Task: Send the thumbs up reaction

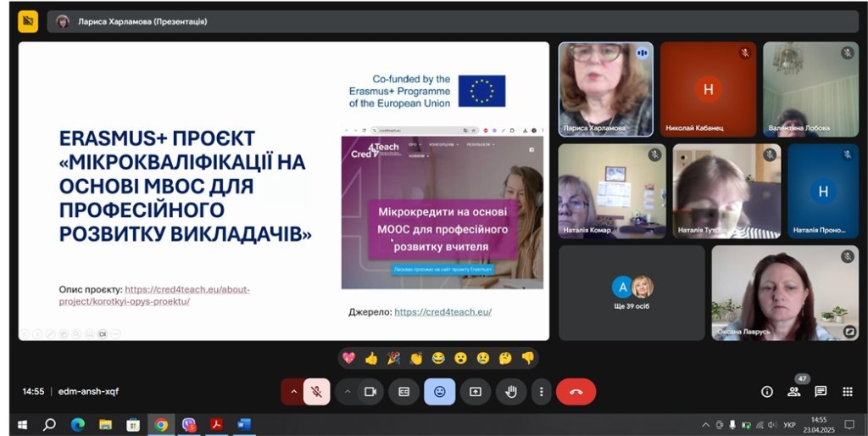Action: click(x=370, y=358)
